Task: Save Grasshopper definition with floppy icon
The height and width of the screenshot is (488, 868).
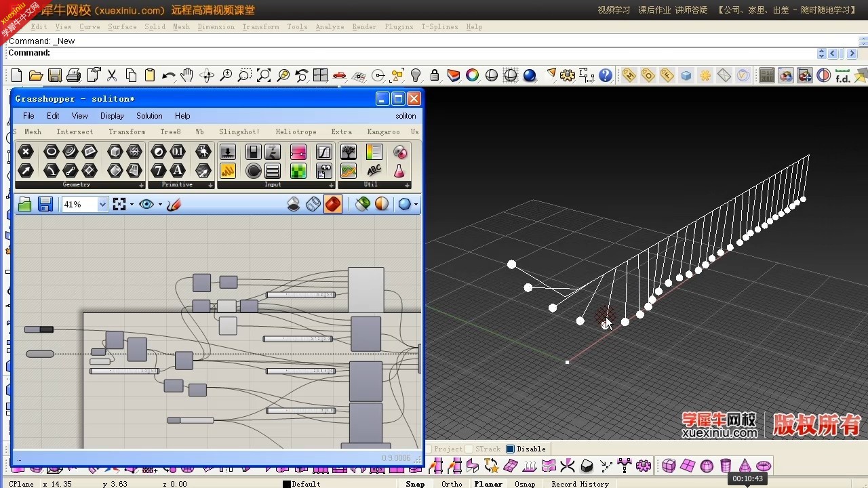Action: 45,204
